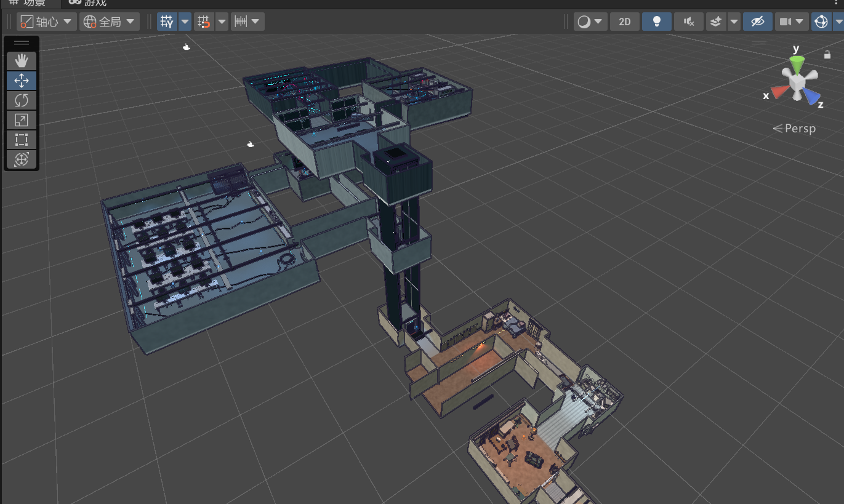Open scene camera settings dropdown
The image size is (844, 504).
click(x=792, y=22)
